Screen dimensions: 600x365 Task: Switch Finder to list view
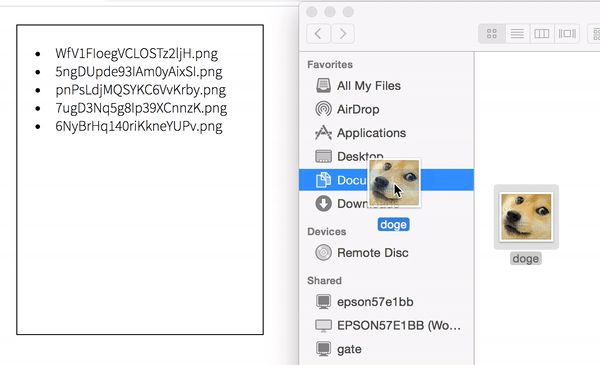coord(517,34)
